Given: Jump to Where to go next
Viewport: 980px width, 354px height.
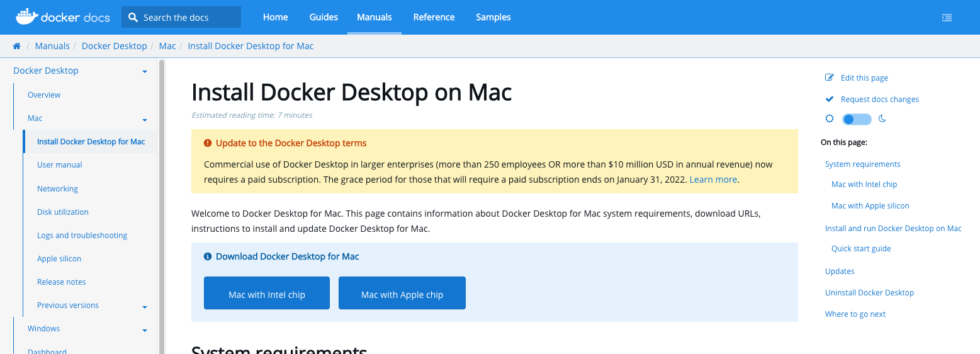Looking at the screenshot, I should 855,314.
